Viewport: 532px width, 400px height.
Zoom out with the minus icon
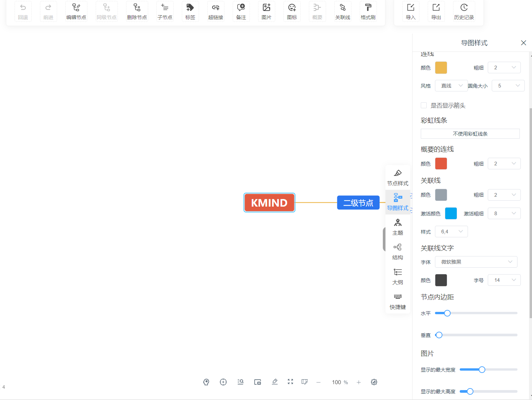pos(318,382)
